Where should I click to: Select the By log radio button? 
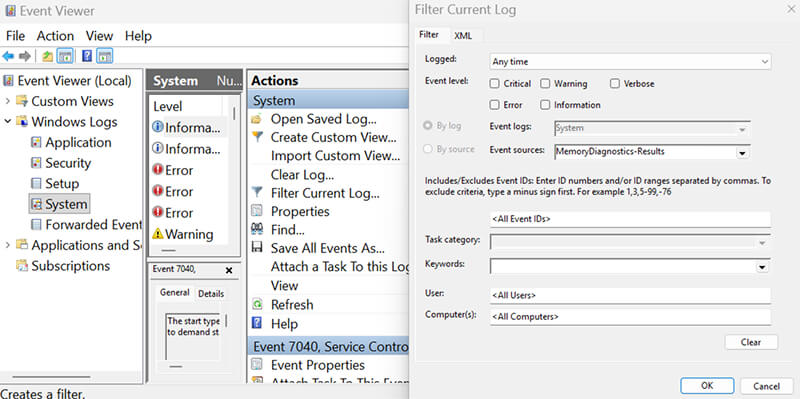click(427, 126)
